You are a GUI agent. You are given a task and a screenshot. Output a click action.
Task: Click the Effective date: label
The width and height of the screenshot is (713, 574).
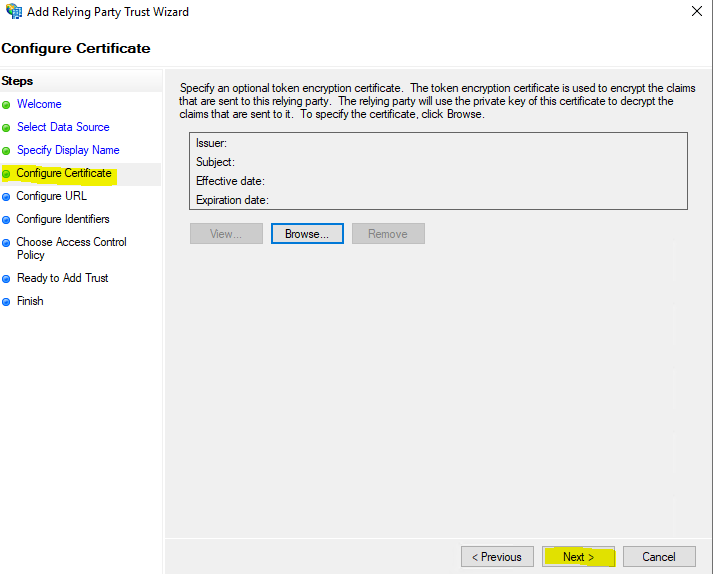click(x=230, y=181)
